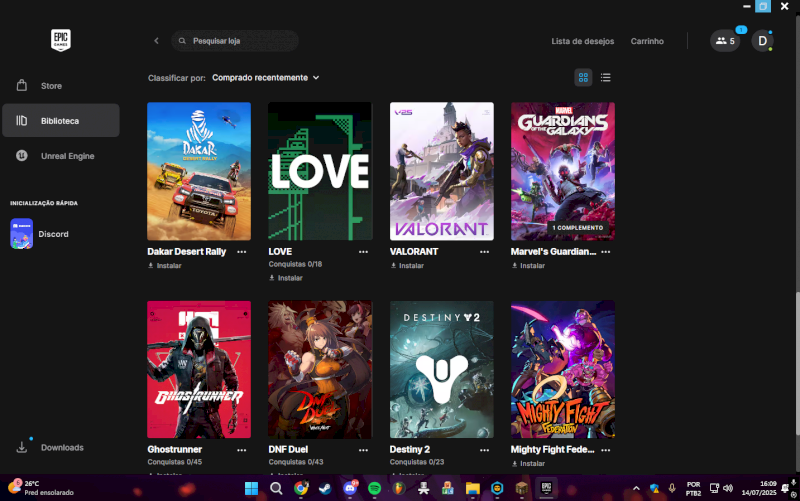Switch to list view
The image size is (800, 501).
(x=606, y=78)
